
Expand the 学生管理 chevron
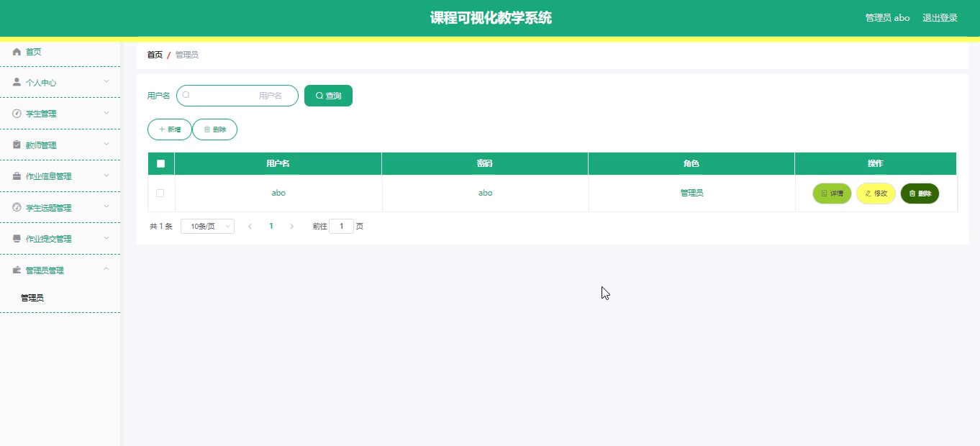(x=106, y=113)
